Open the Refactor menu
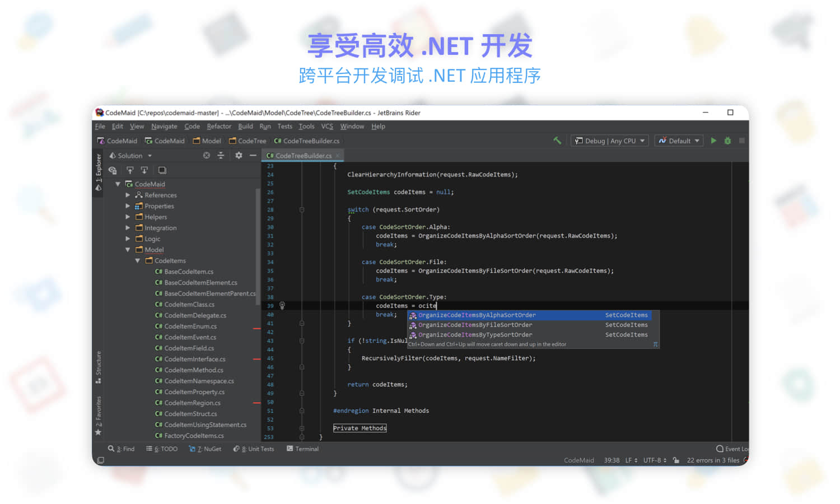The width and height of the screenshot is (840, 504). coord(219,127)
